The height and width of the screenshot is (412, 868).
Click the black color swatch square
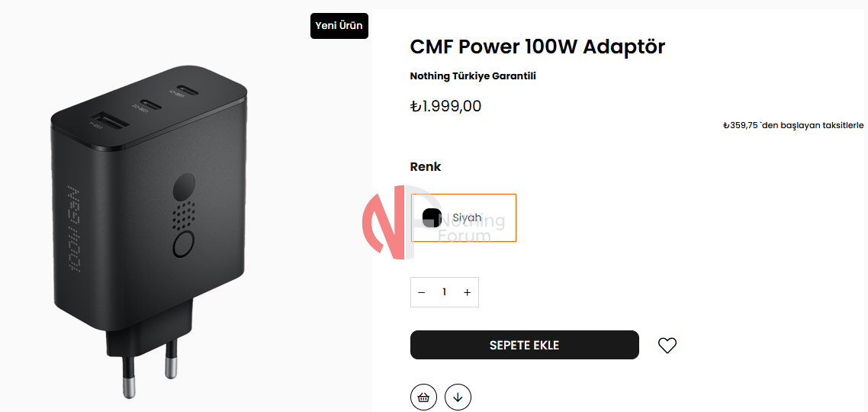[x=432, y=217]
